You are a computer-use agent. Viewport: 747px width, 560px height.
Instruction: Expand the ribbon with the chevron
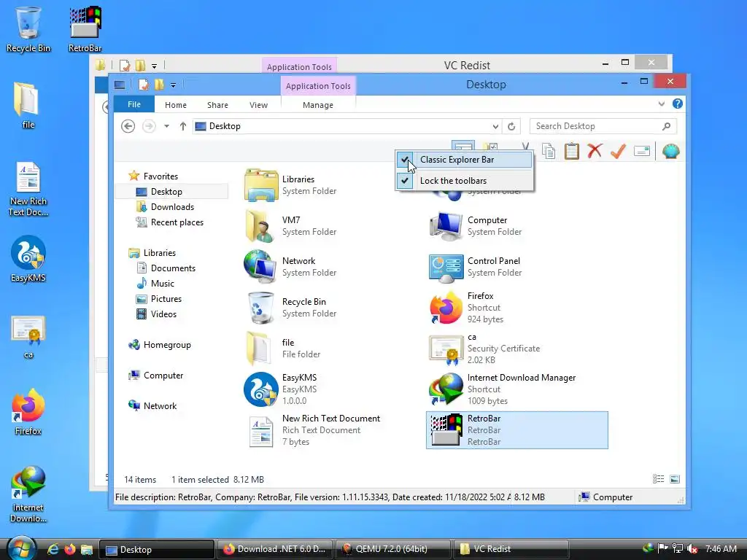tap(661, 104)
